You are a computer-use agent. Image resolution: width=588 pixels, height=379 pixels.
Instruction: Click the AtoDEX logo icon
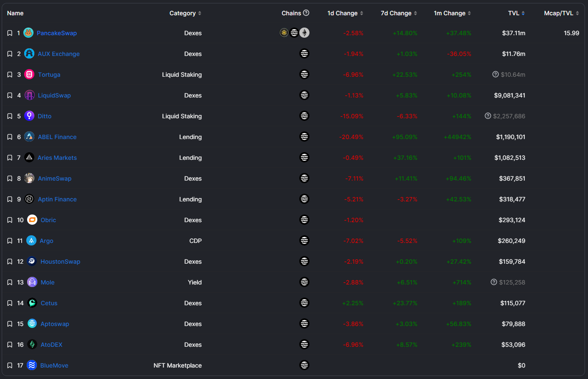(32, 344)
